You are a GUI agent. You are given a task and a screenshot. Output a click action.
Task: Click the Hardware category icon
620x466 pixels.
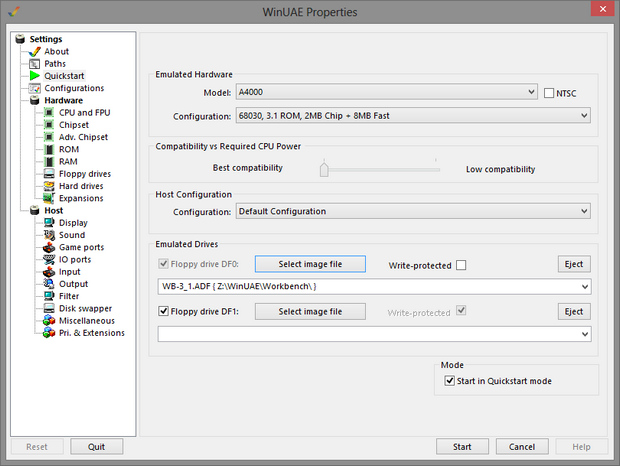[x=35, y=100]
